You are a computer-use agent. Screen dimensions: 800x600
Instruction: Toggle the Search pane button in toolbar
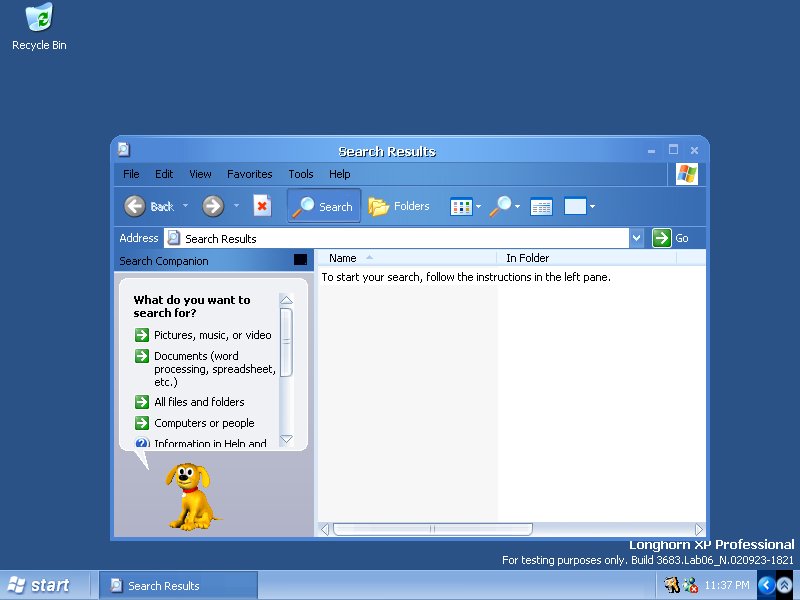click(324, 206)
